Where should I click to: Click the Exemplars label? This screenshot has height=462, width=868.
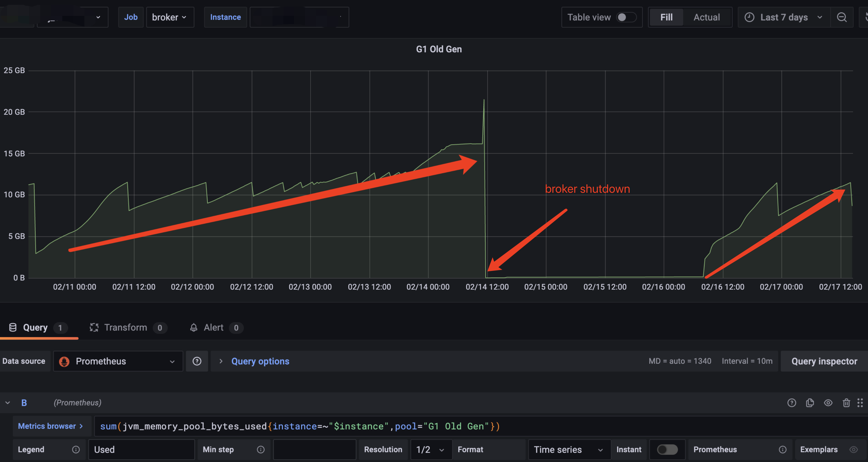(x=818, y=449)
